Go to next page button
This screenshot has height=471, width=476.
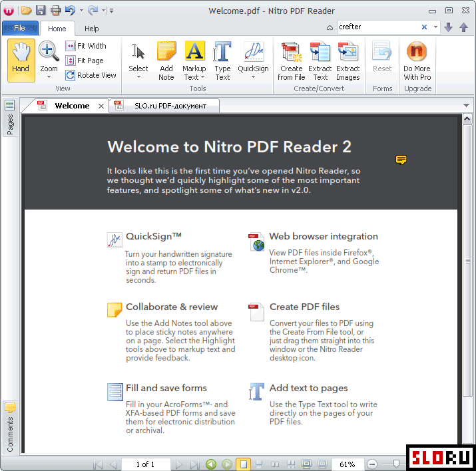coord(179,464)
